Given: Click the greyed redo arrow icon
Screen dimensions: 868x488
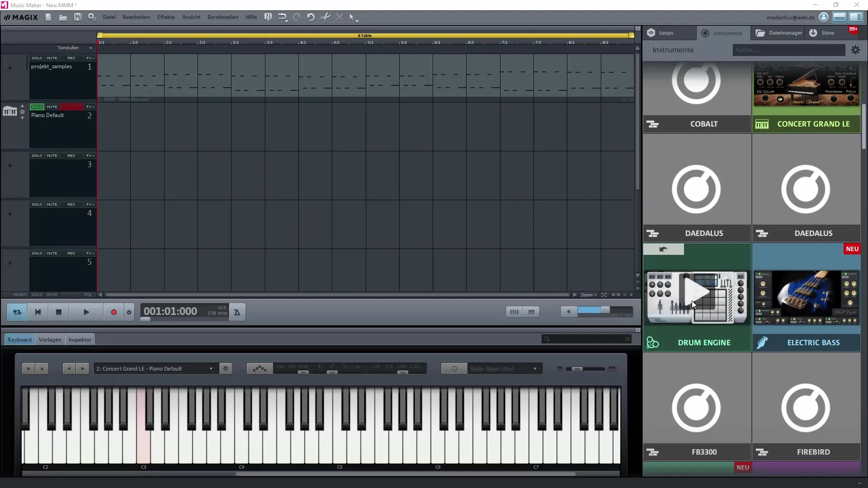Looking at the screenshot, I should (x=297, y=17).
